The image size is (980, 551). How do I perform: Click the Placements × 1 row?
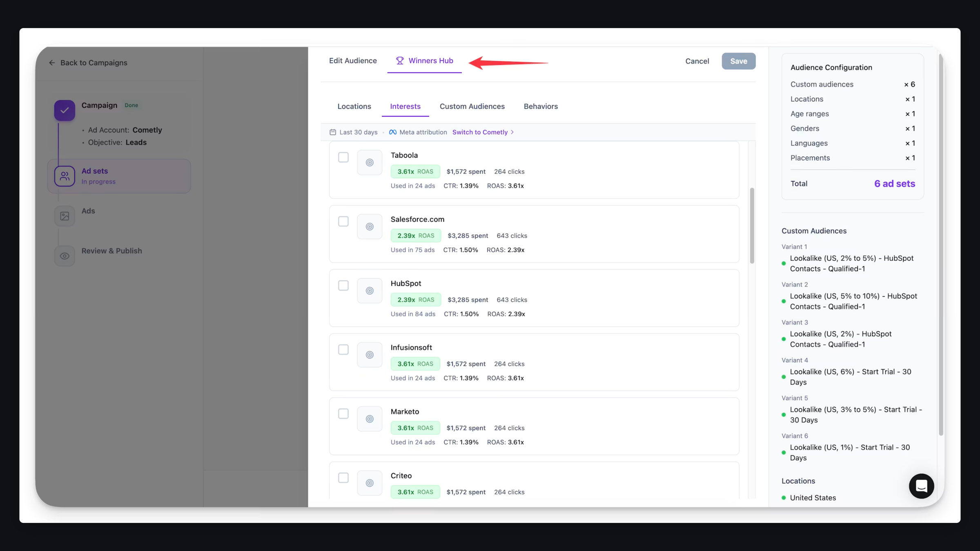pyautogui.click(x=853, y=158)
